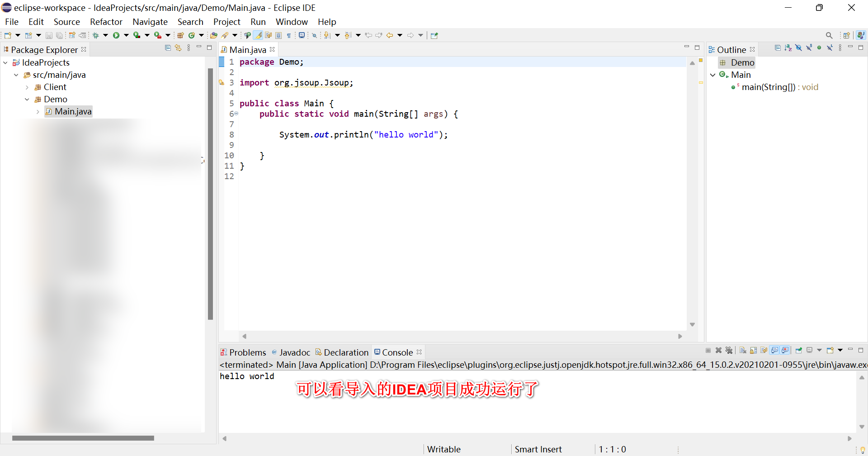Viewport: 868px width, 456px height.
Task: Clear Console with the document-X icon
Action: [743, 350]
